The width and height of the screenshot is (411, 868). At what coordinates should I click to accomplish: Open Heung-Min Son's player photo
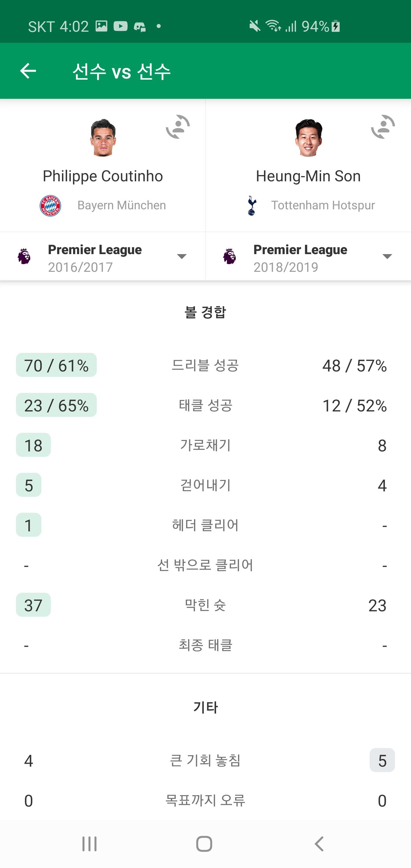coord(308,137)
